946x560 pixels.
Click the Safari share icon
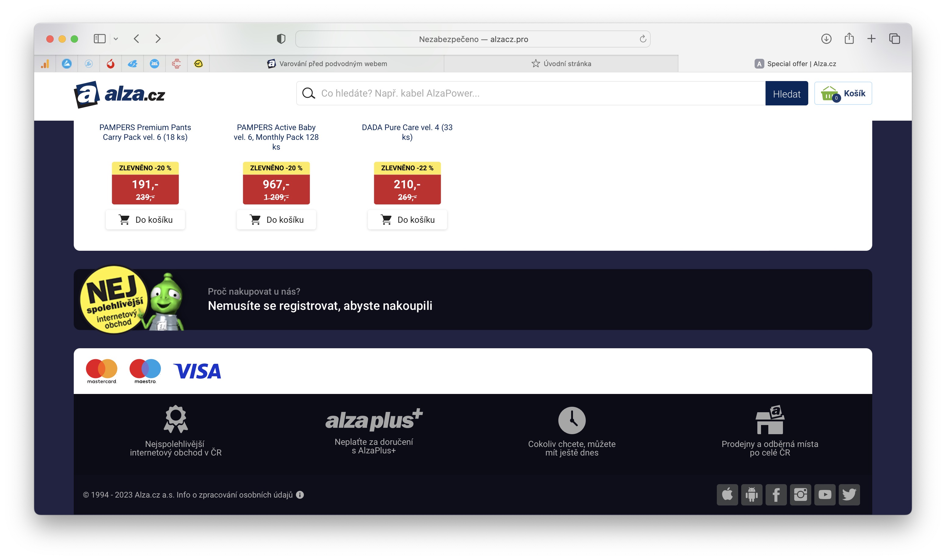849,38
